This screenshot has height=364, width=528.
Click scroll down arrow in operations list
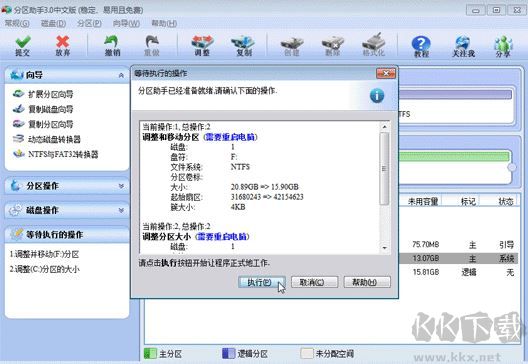tap(384, 248)
